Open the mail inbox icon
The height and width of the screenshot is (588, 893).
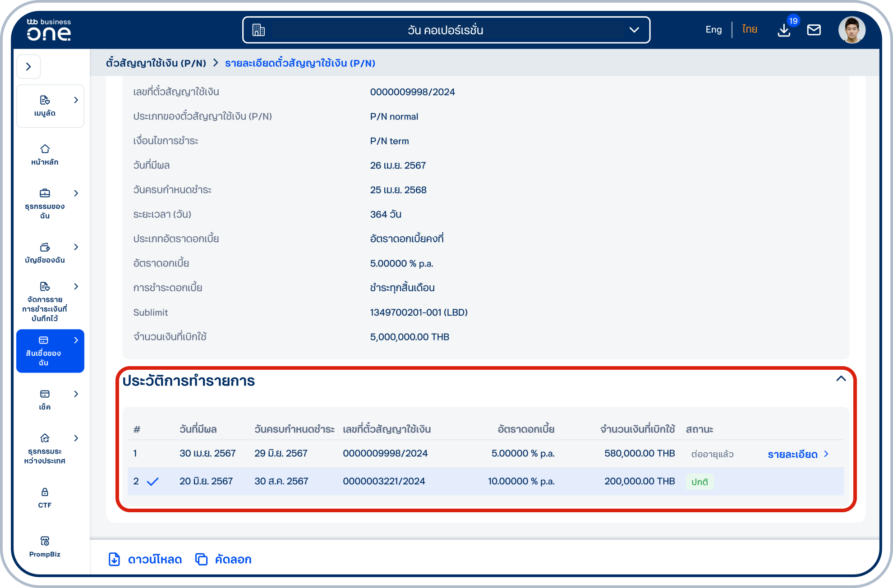(814, 30)
